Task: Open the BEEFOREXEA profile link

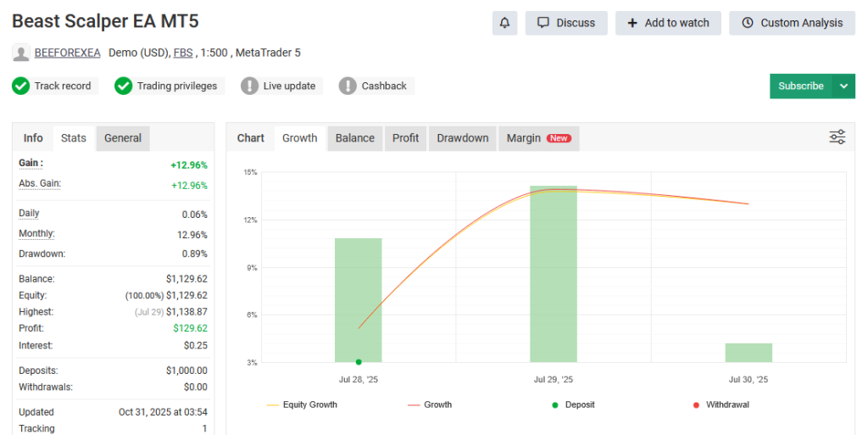Action: click(68, 53)
